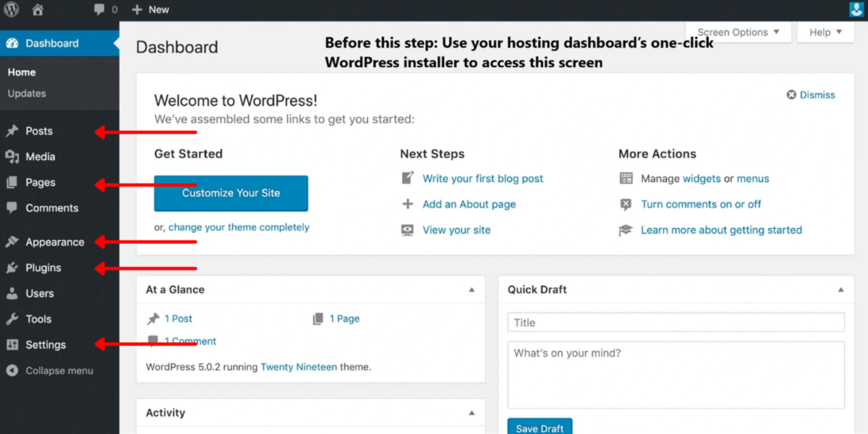Open the site home icon
This screenshot has width=868, height=434.
pos(38,10)
